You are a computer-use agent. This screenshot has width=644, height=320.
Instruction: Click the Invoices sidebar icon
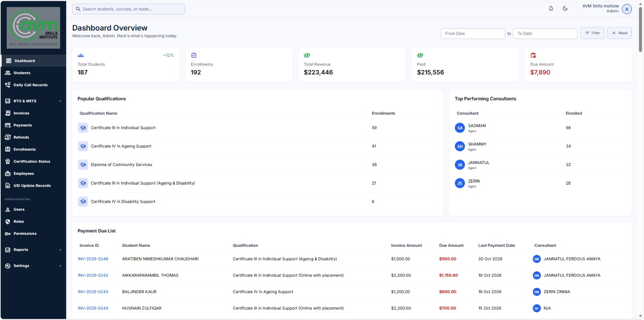(x=8, y=113)
